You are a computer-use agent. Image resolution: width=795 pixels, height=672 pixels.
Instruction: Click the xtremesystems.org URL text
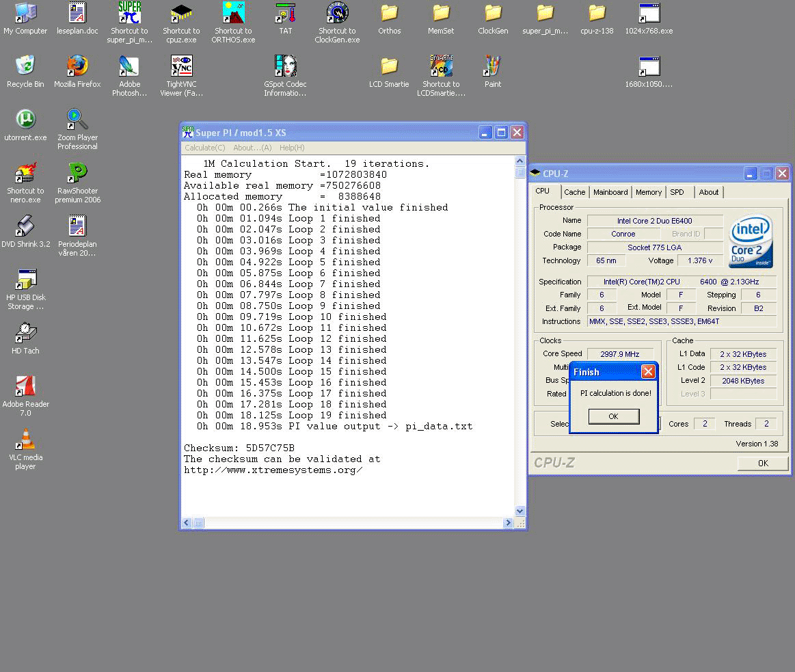pyautogui.click(x=273, y=470)
